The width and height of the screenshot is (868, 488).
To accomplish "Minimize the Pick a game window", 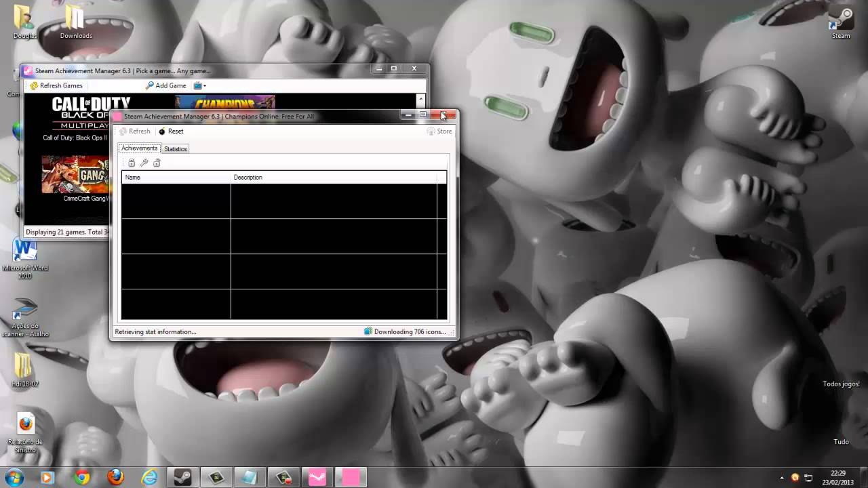I will point(380,68).
